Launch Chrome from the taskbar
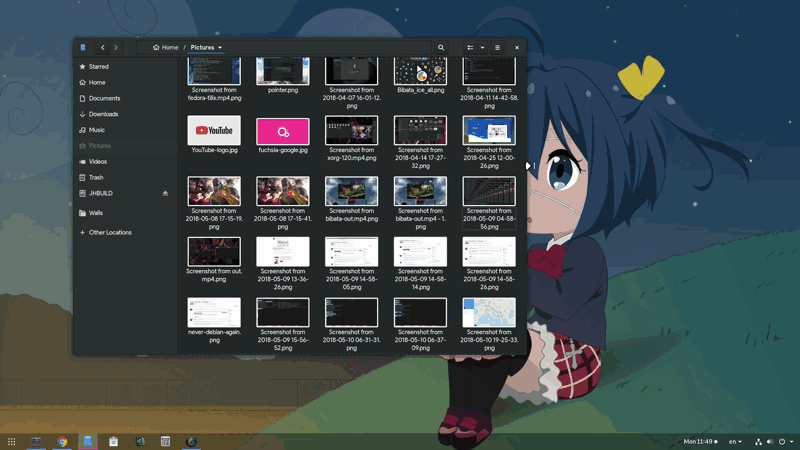The width and height of the screenshot is (800, 450). coord(62,441)
